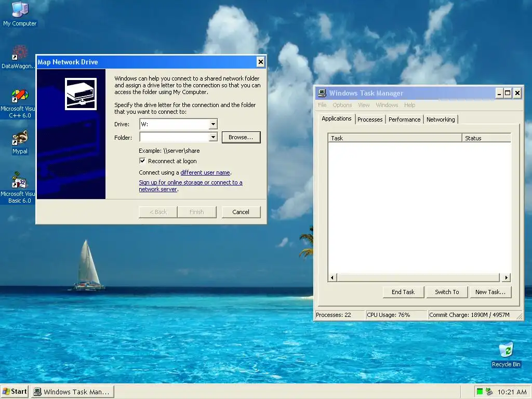
Task: Click the CPU Usage: 76% status entry
Action: [396, 315]
